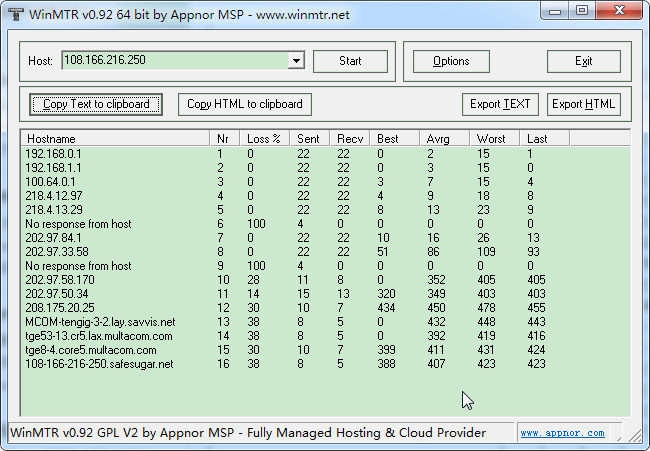The width and height of the screenshot is (650, 451).
Task: Click the Last column header
Action: (545, 138)
